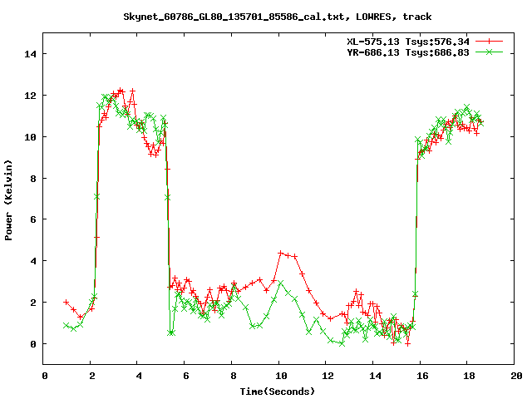The width and height of the screenshot is (532, 399).
Task: Click the y-axis tick label 10
Action: 30,137
